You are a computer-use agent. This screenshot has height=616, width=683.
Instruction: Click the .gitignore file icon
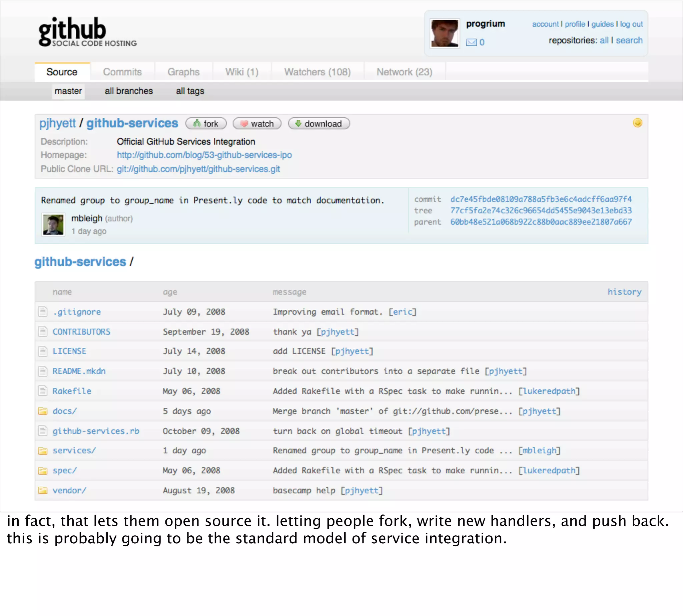point(43,311)
